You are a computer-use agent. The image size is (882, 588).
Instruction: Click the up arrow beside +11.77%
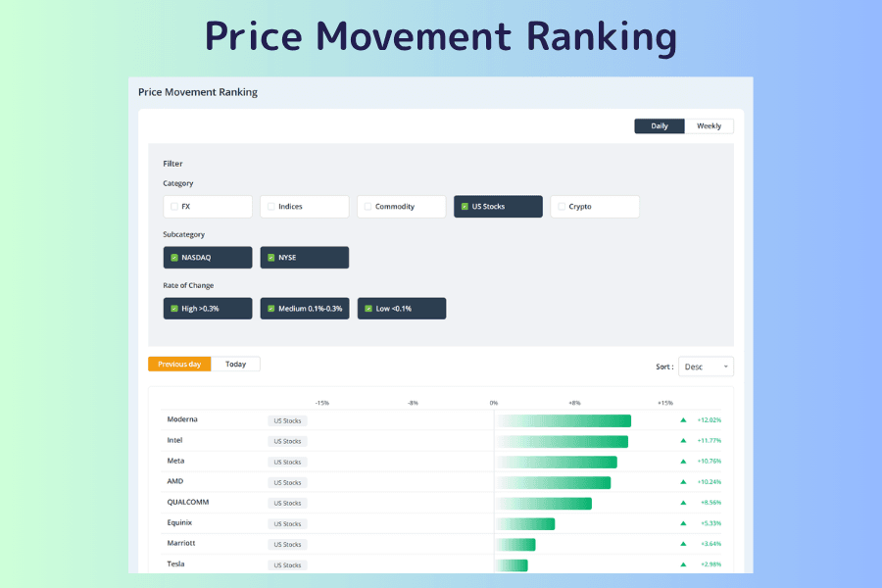(683, 441)
